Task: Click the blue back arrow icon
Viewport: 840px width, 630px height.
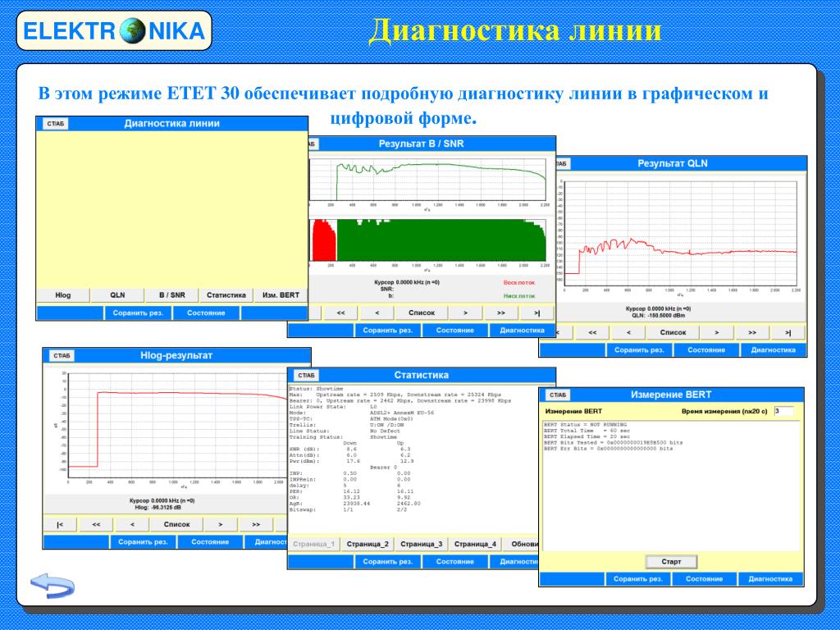Action: coord(52,585)
